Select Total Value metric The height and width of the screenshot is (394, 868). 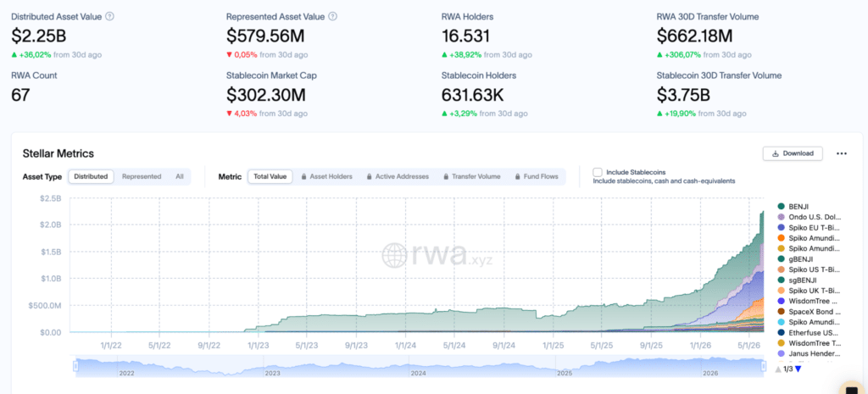(270, 176)
